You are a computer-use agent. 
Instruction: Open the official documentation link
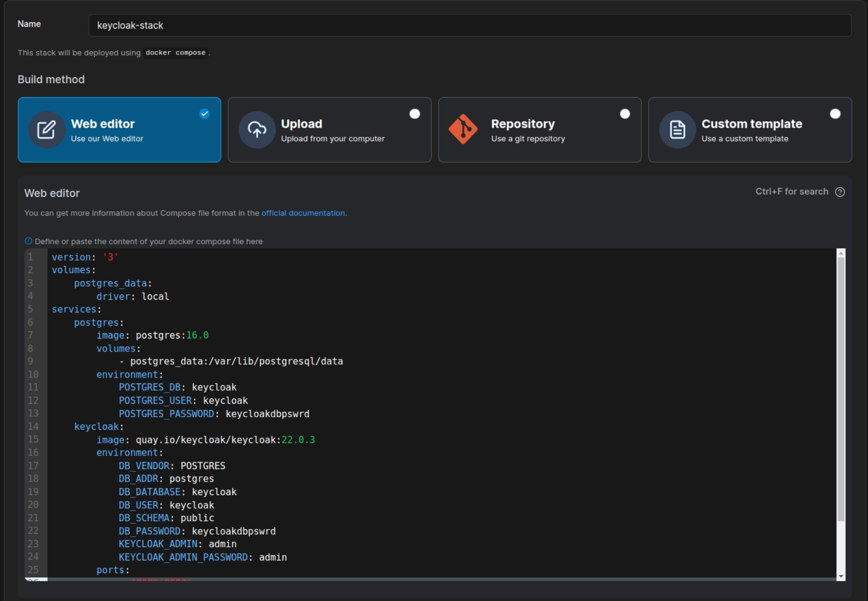(x=303, y=213)
